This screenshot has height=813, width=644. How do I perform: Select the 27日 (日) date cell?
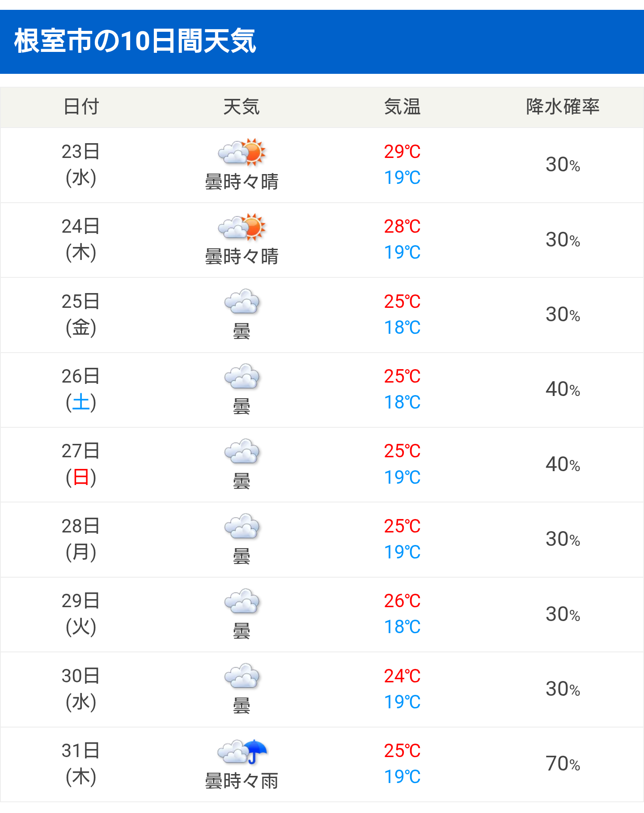[x=81, y=464]
